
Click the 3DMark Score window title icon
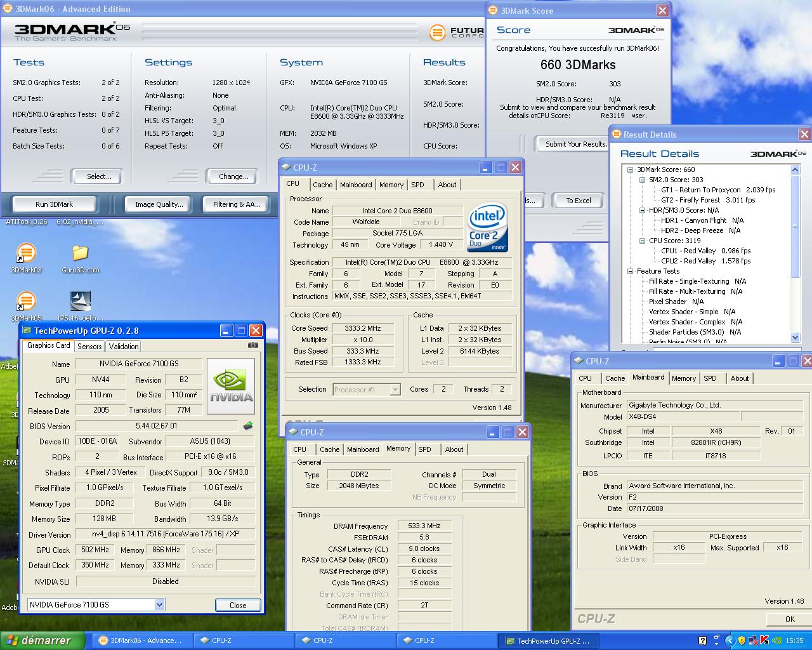click(x=494, y=11)
